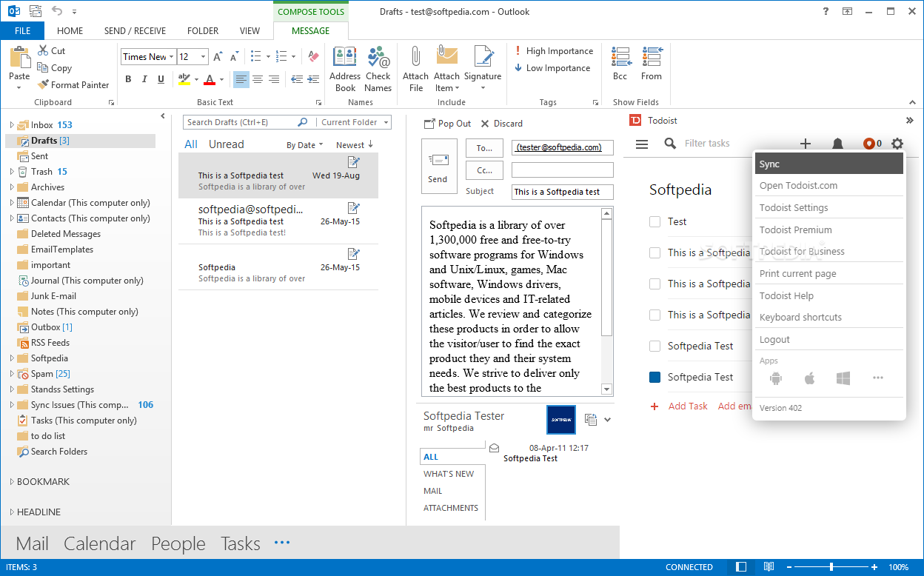
Task: Expand the BOOKMARK group
Action: pos(12,482)
